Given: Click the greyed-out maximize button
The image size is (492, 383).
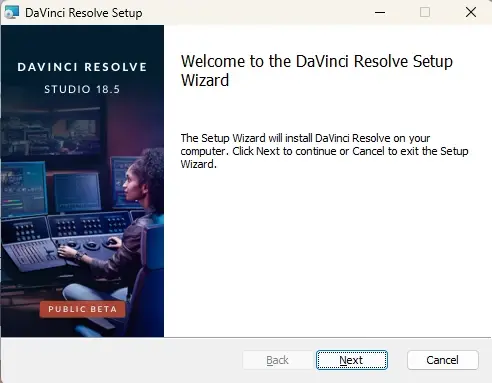Looking at the screenshot, I should point(425,12).
